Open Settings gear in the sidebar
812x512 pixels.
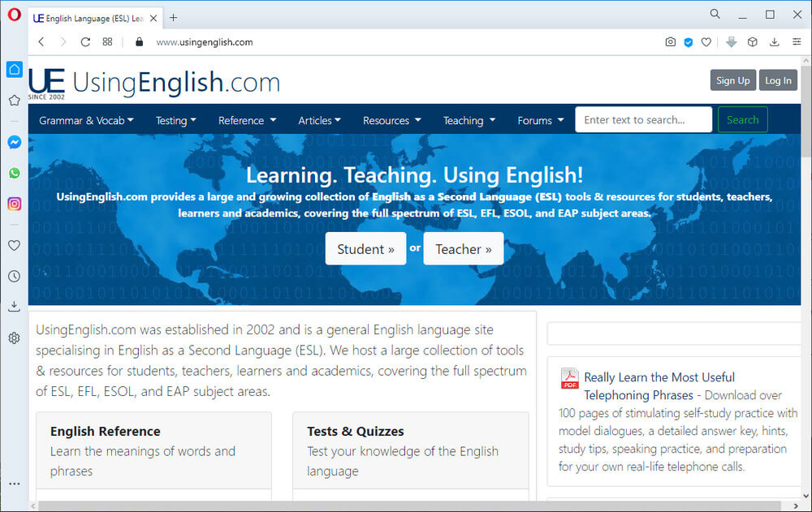coord(15,338)
